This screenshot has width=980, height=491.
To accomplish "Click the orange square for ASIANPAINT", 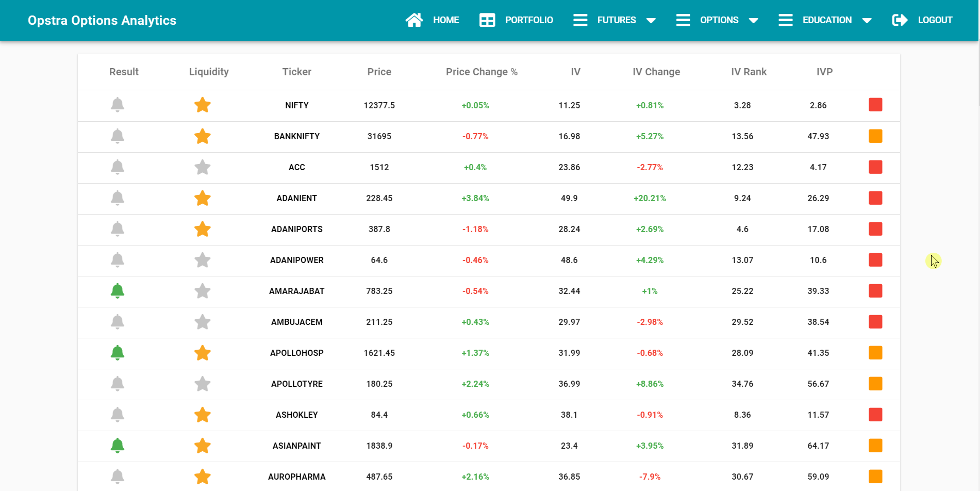I will click(875, 445).
